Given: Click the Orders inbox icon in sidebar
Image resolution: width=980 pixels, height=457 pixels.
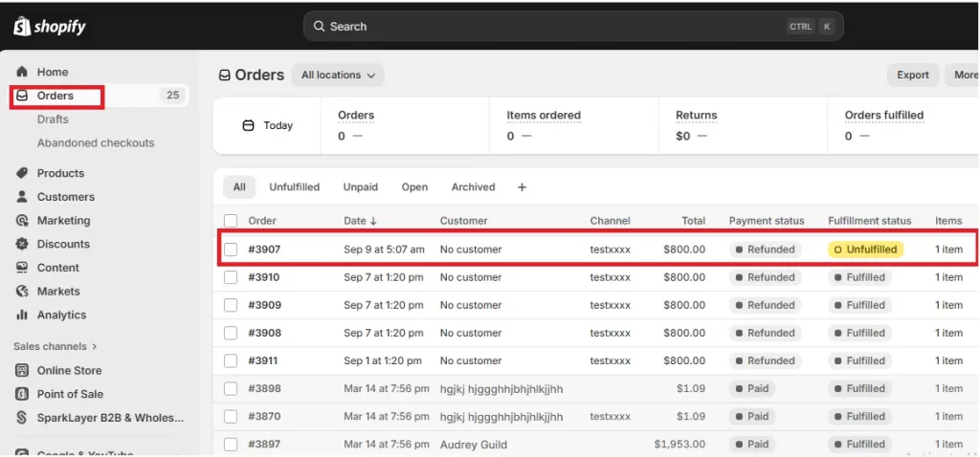Looking at the screenshot, I should point(22,96).
